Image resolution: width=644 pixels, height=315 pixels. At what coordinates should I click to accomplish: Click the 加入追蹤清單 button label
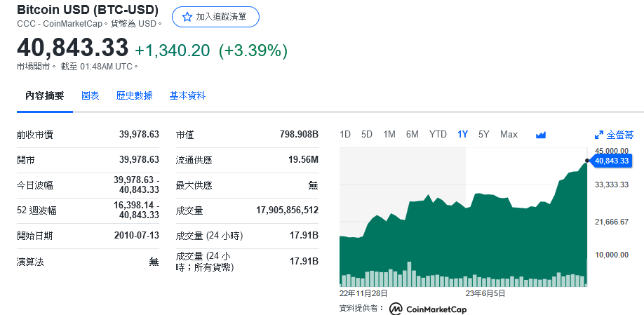click(221, 17)
